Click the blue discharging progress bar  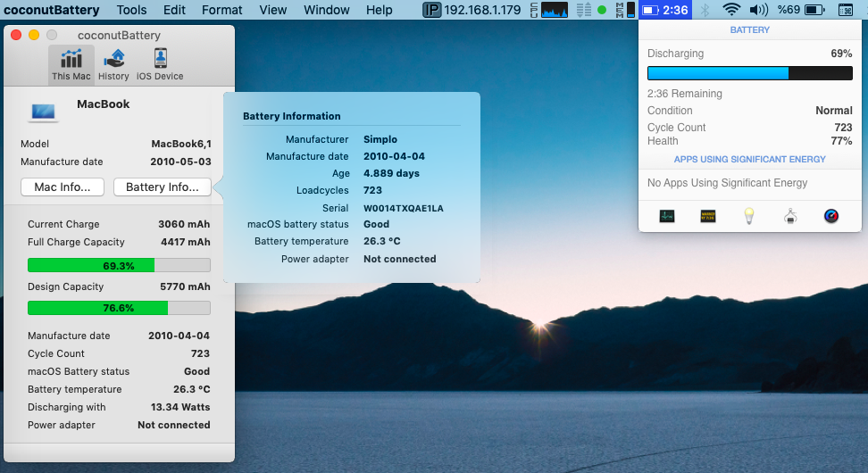point(749,73)
